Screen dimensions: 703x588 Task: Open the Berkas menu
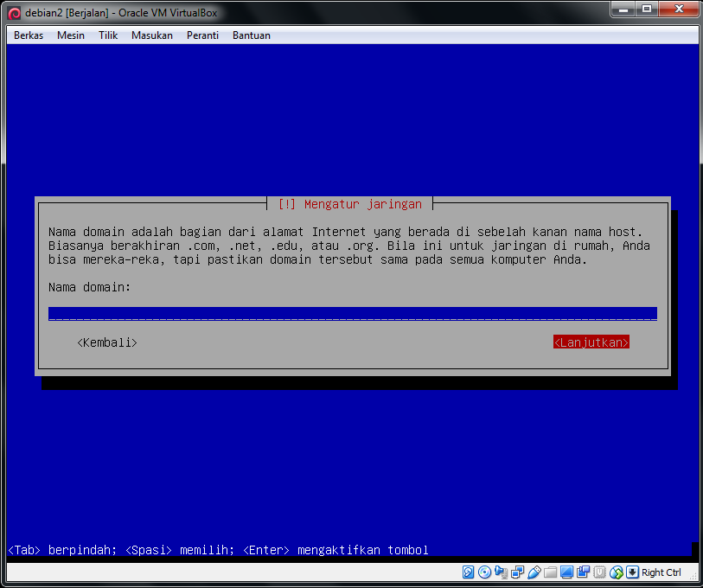point(29,35)
